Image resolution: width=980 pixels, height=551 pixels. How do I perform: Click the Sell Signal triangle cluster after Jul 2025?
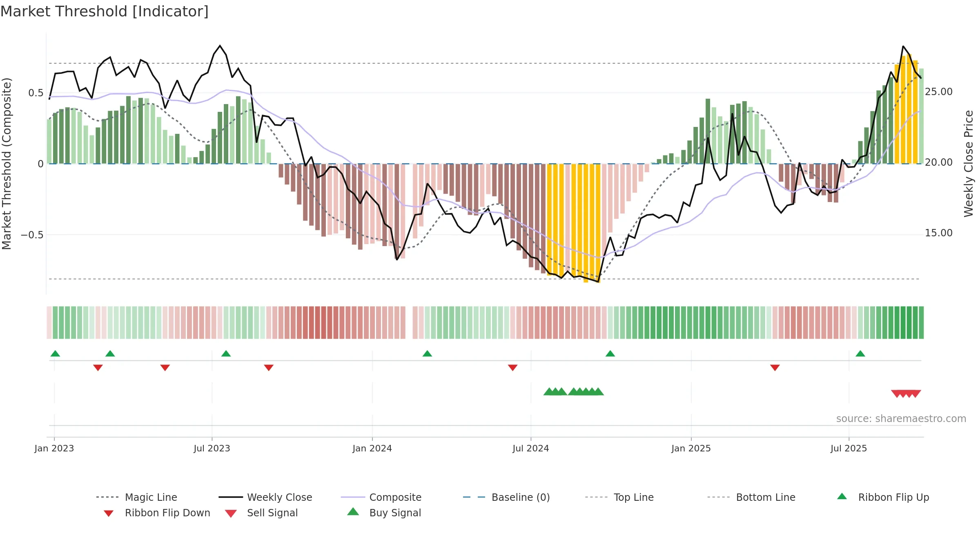pyautogui.click(x=906, y=394)
